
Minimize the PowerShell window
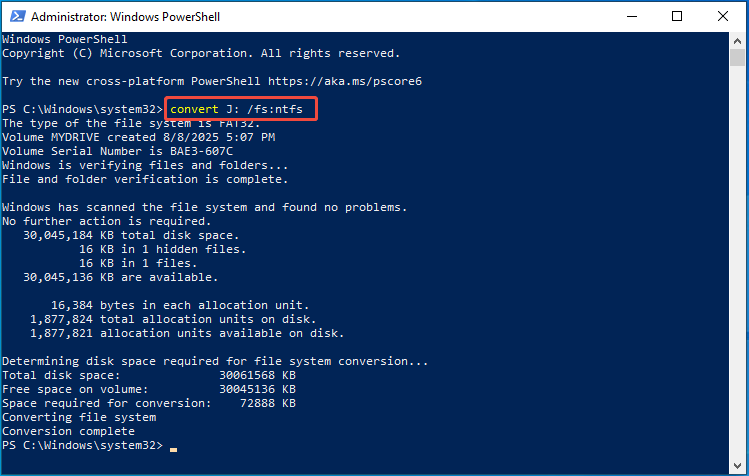(631, 17)
